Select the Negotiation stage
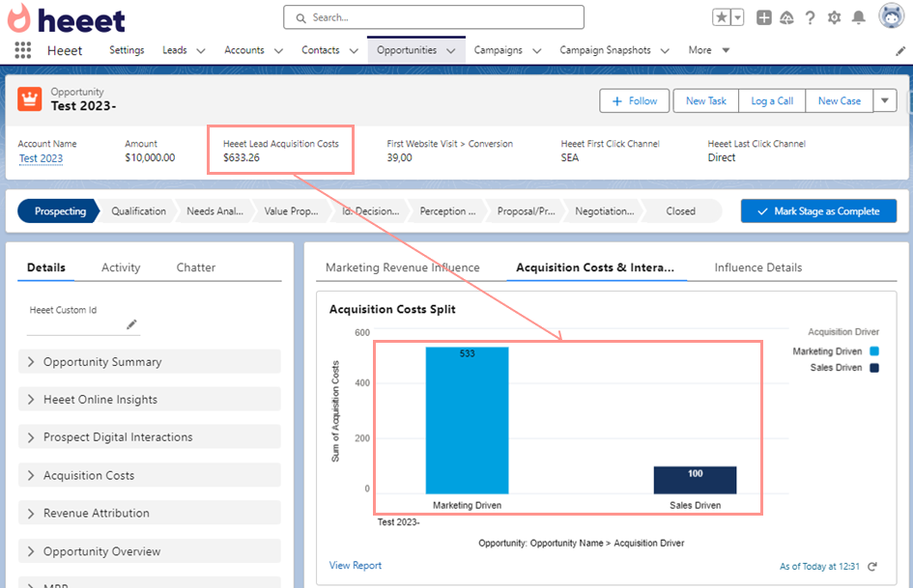 click(605, 211)
